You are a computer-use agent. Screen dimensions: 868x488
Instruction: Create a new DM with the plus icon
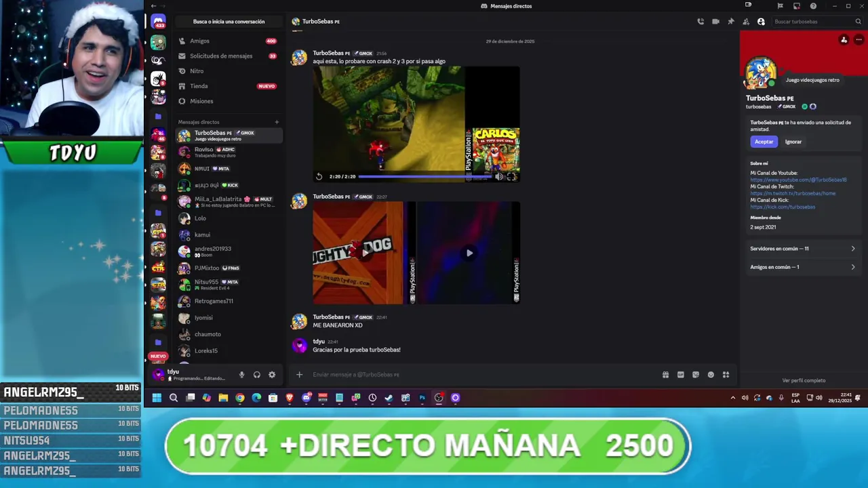[x=277, y=122]
